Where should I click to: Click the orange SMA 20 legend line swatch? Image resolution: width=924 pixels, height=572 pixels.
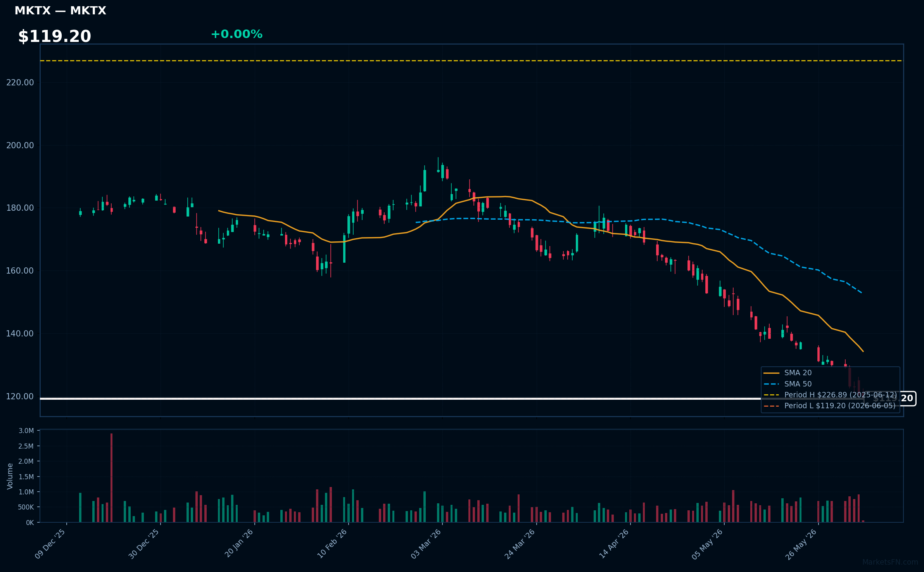pos(771,373)
